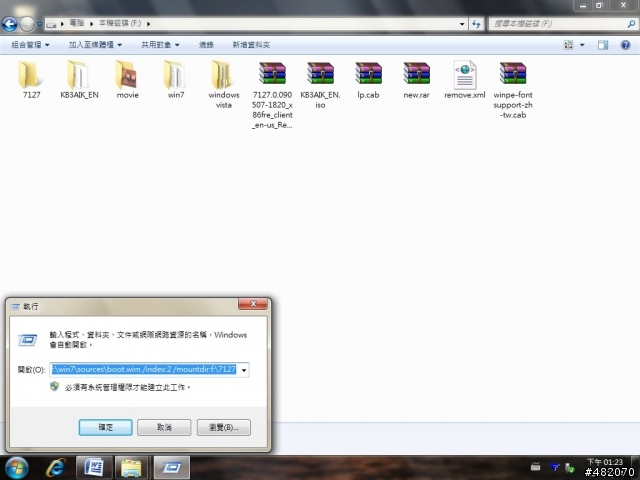Go forward in Explorer navigation
This screenshot has height=480, width=640.
(27, 24)
